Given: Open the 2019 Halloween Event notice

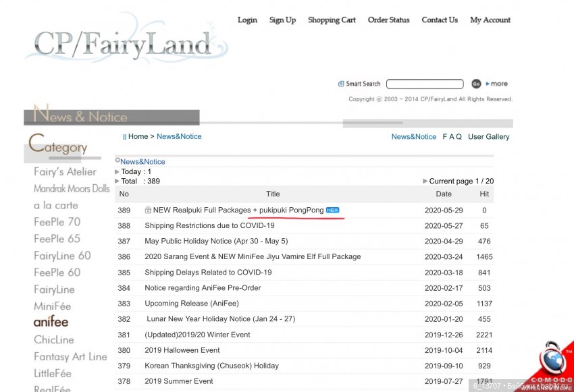Looking at the screenshot, I should pyautogui.click(x=182, y=351).
